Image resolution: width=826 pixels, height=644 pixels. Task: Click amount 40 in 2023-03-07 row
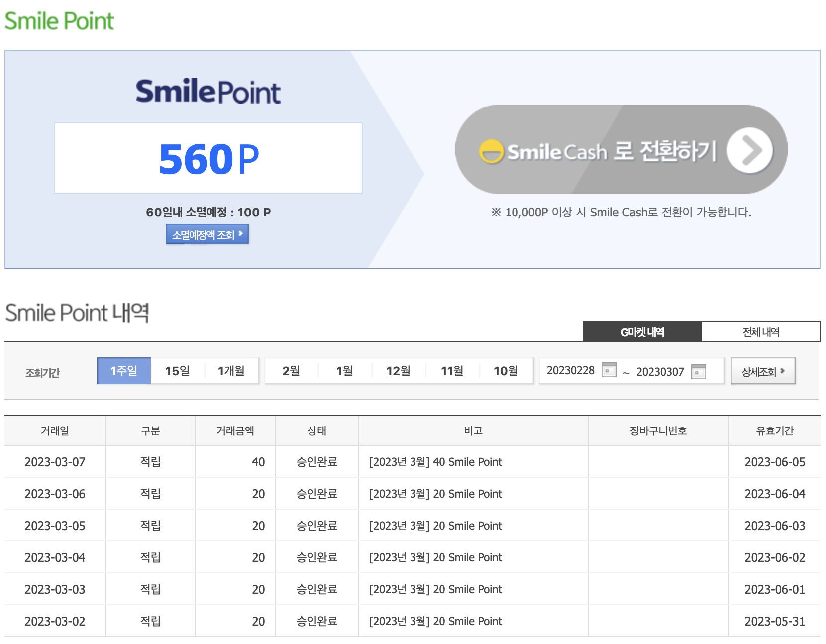point(258,462)
